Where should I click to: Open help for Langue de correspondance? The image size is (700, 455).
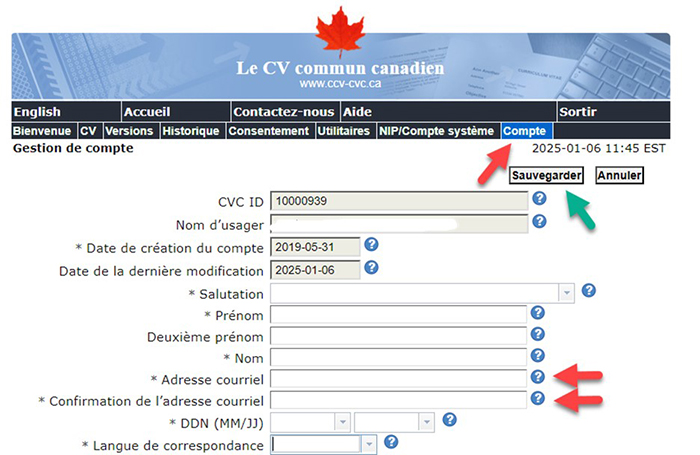coord(391,442)
